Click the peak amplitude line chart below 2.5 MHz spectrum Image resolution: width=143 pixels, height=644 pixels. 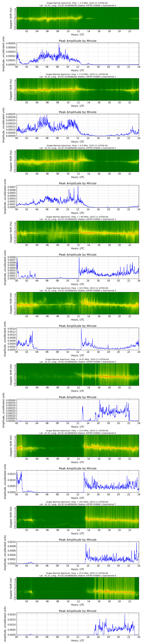pos(78,54)
